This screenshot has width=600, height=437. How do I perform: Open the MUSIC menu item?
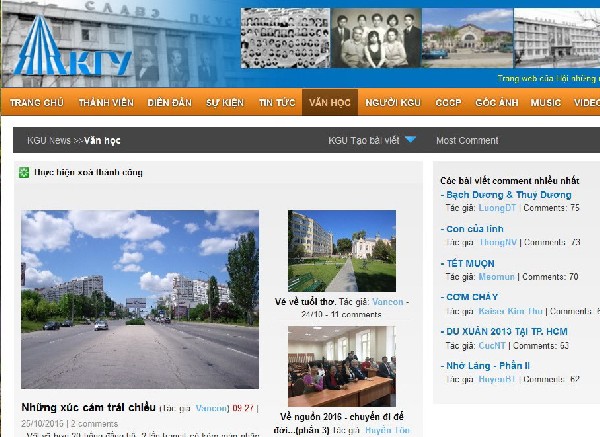tap(546, 103)
